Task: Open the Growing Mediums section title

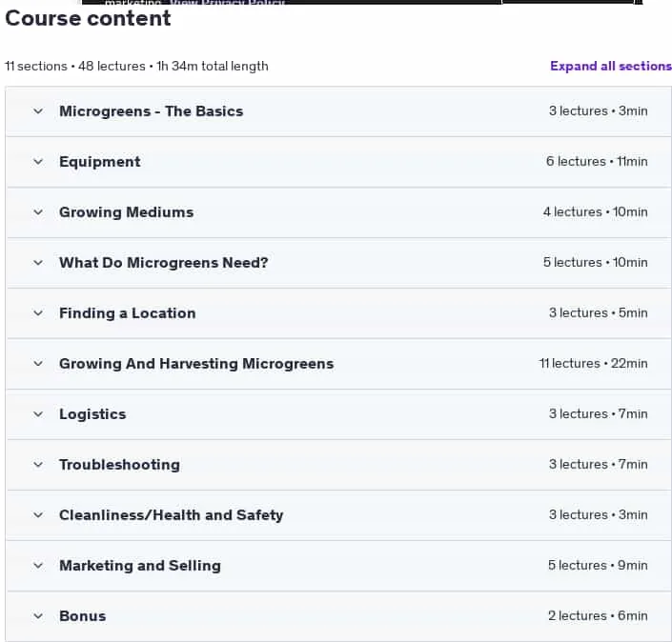Action: click(x=127, y=212)
